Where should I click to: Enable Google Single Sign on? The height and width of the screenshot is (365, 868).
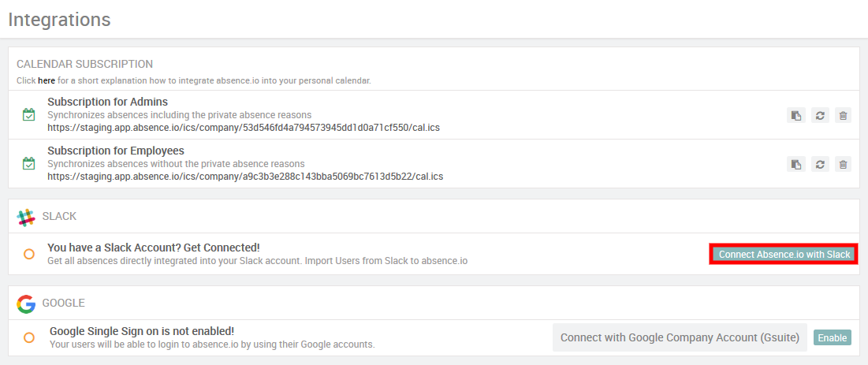pyautogui.click(x=832, y=338)
